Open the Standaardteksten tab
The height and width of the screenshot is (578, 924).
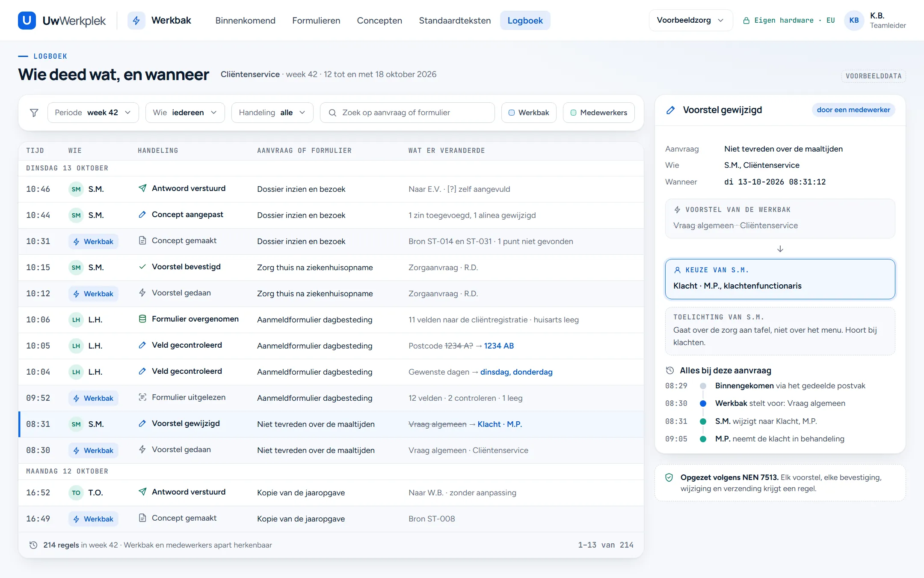tap(455, 21)
